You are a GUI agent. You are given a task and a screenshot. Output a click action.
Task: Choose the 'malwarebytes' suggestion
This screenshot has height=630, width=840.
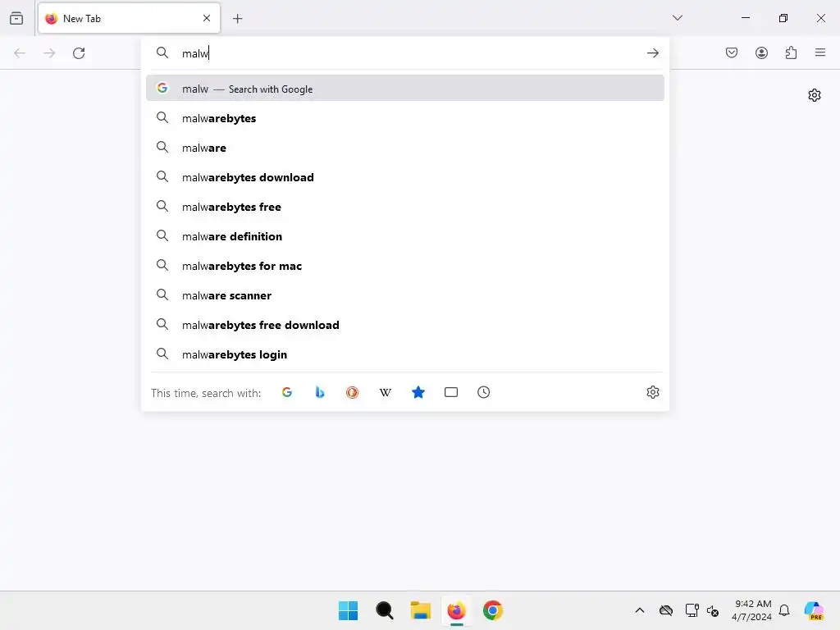[x=405, y=118]
